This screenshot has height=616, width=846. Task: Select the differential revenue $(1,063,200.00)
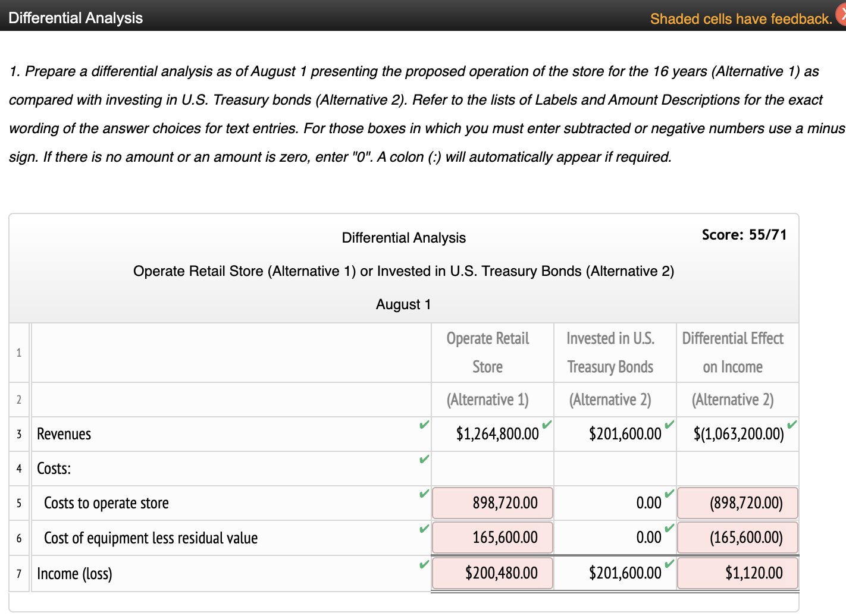tap(739, 434)
